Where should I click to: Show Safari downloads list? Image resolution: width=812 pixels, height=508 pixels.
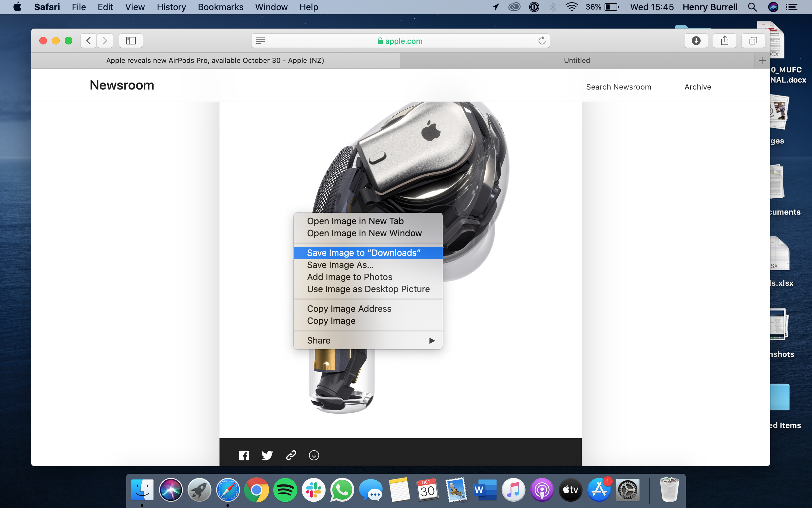click(696, 41)
